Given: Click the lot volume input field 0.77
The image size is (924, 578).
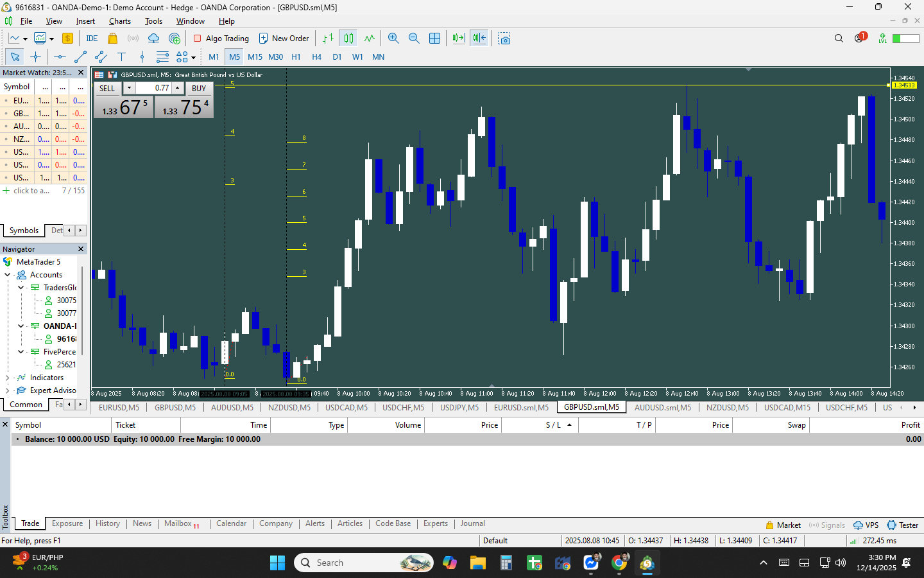Looking at the screenshot, I should coord(153,88).
